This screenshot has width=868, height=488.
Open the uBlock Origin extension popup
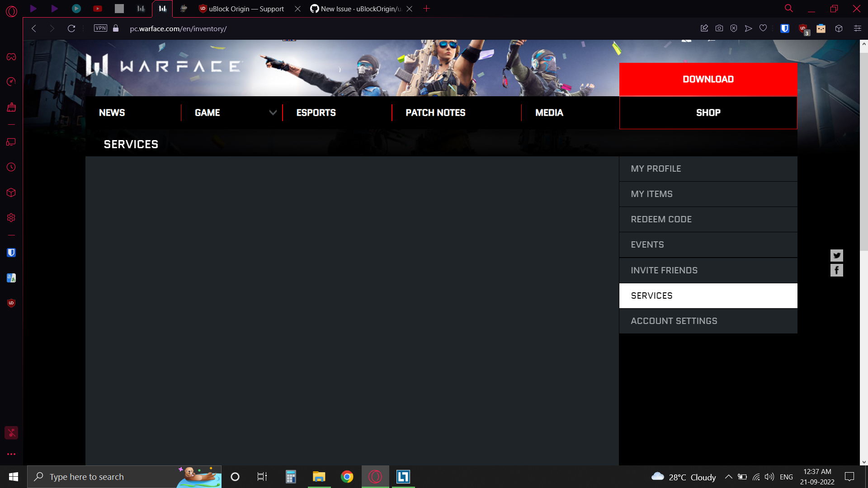(x=804, y=28)
